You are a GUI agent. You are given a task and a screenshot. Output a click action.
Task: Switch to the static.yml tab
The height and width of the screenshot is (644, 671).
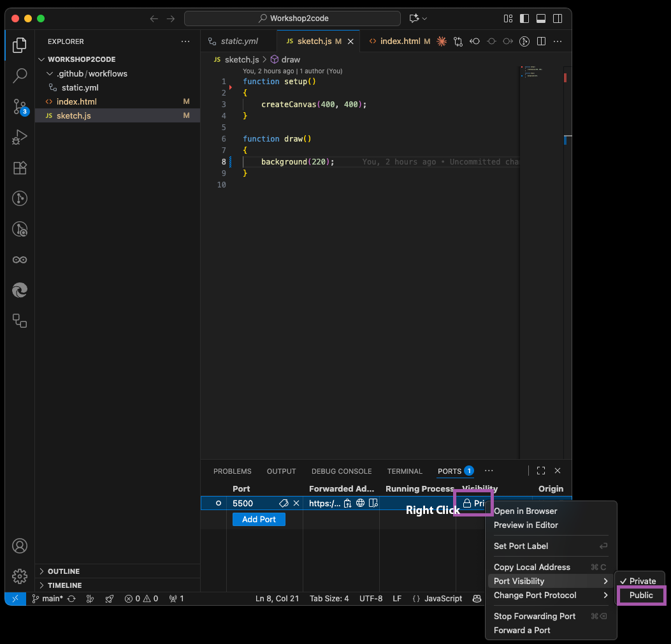pyautogui.click(x=239, y=41)
